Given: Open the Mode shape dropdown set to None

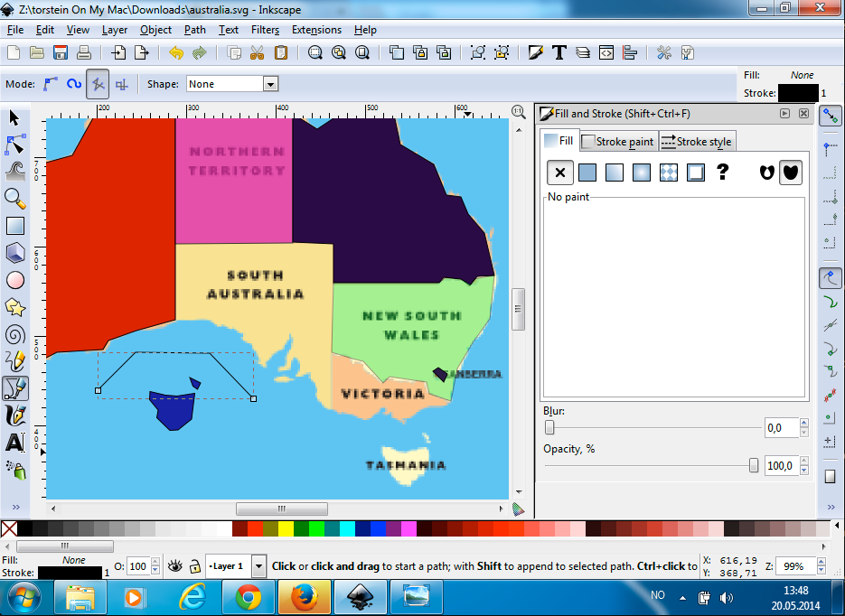Looking at the screenshot, I should (231, 83).
